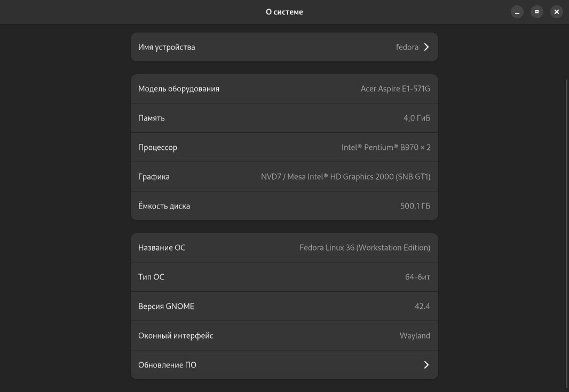Click the vertical scrollbar on the right

[566, 234]
